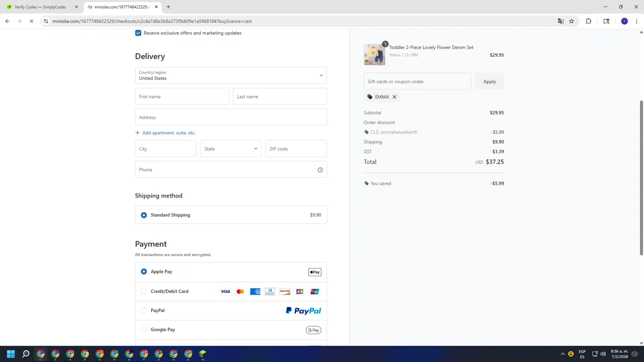
Task: Click the PayPal logo
Action: pos(304,311)
